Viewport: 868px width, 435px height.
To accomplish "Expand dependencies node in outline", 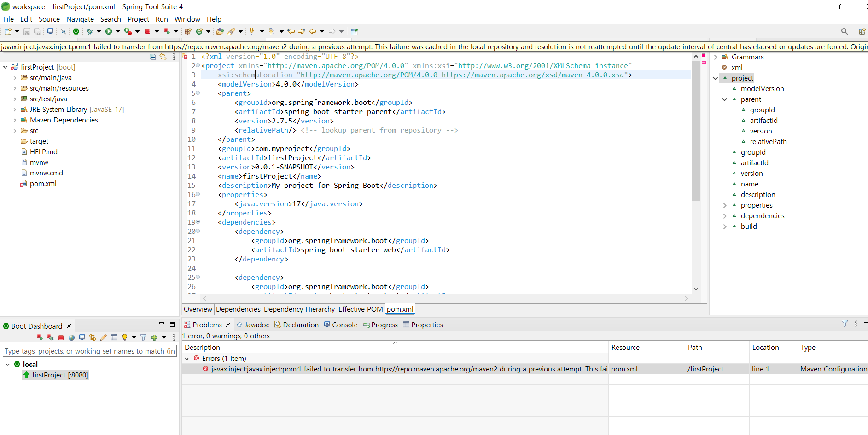I will pyautogui.click(x=725, y=216).
